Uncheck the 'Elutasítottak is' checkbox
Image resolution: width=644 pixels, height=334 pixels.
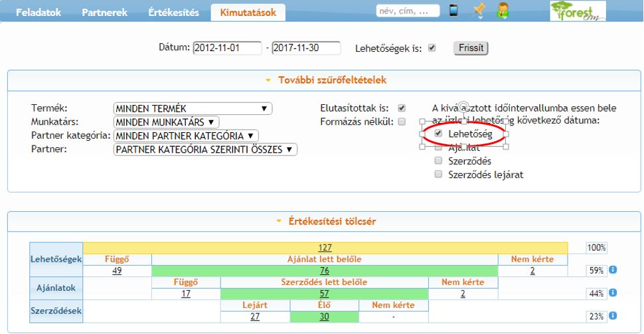coord(402,108)
